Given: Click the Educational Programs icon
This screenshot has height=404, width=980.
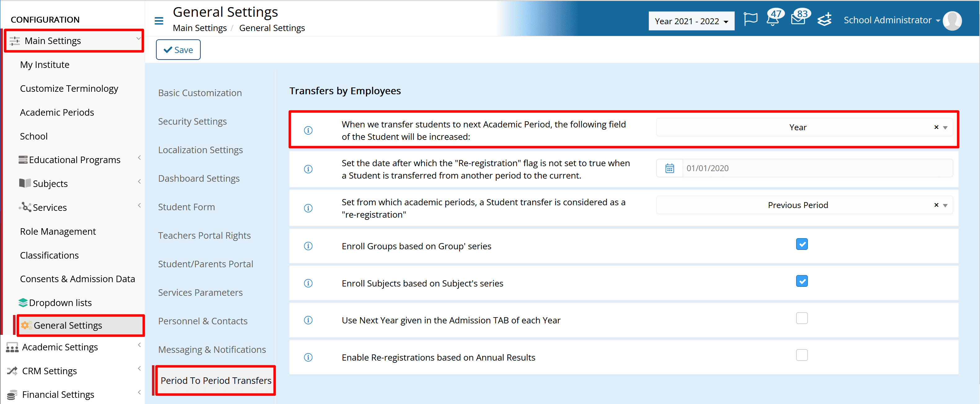Looking at the screenshot, I should tap(23, 160).
